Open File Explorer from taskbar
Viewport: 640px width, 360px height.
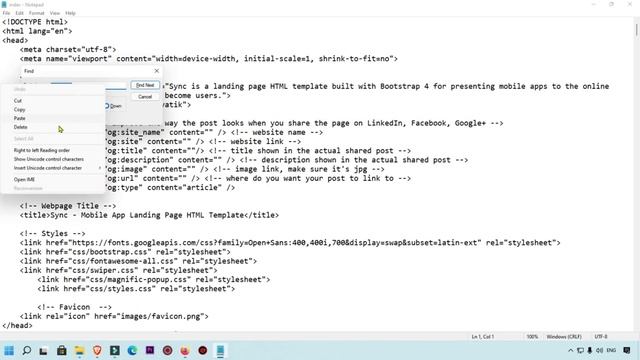coord(79,350)
